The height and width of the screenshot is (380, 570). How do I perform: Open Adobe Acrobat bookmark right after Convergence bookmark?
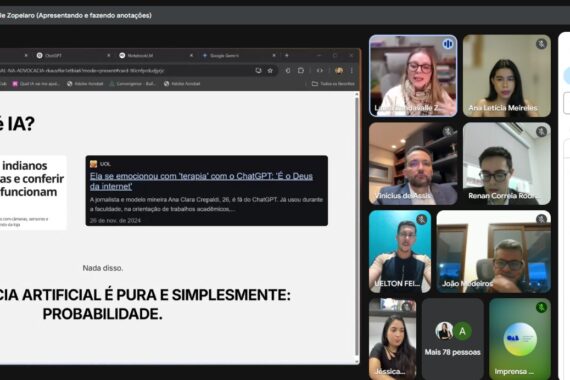coord(182,84)
